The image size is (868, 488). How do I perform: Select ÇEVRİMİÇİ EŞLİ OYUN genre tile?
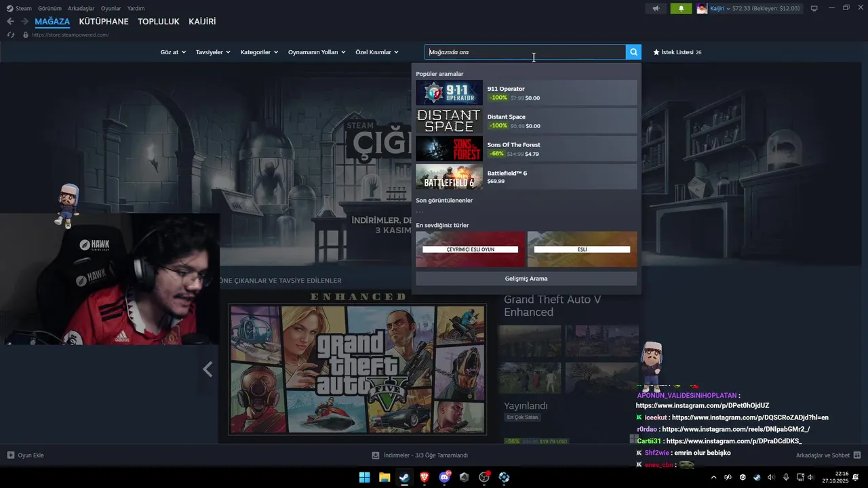tap(471, 249)
